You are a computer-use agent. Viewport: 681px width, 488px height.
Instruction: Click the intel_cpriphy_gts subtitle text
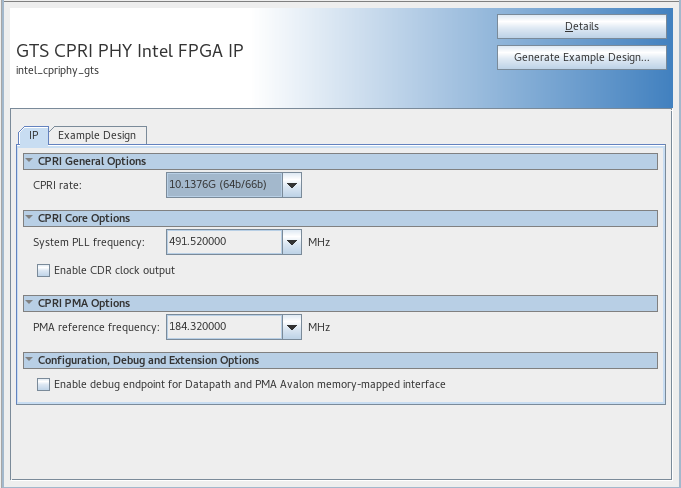pyautogui.click(x=58, y=71)
